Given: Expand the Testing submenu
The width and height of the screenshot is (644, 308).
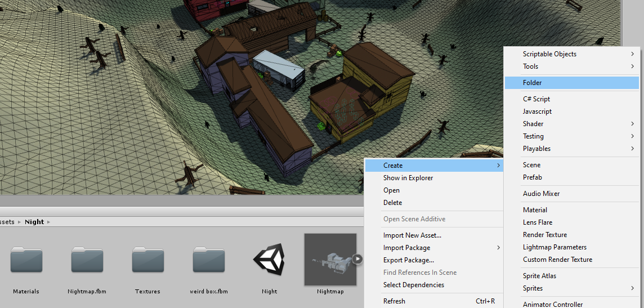Looking at the screenshot, I should click(572, 136).
